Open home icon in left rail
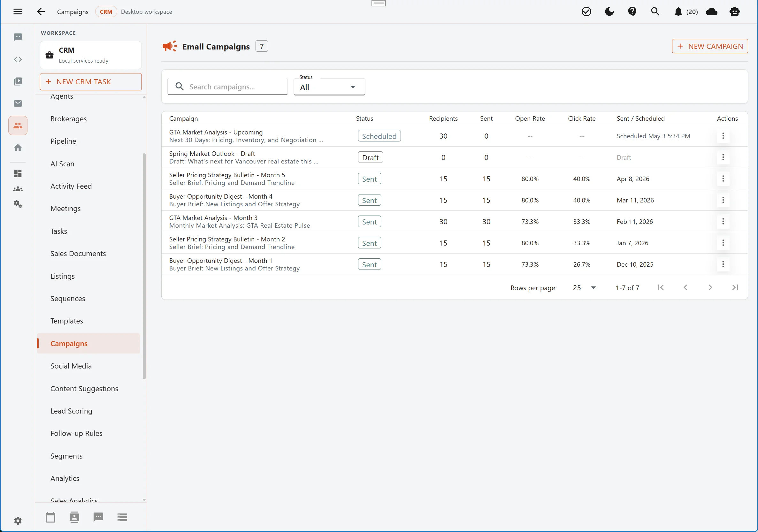This screenshot has height=532, width=758. pos(18,148)
